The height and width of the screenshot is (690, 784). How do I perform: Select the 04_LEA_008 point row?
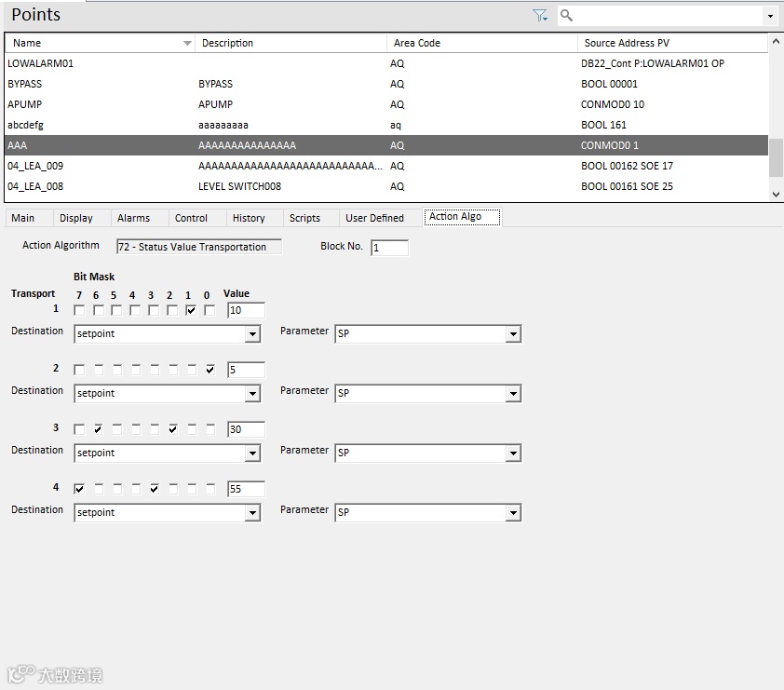tap(386, 186)
